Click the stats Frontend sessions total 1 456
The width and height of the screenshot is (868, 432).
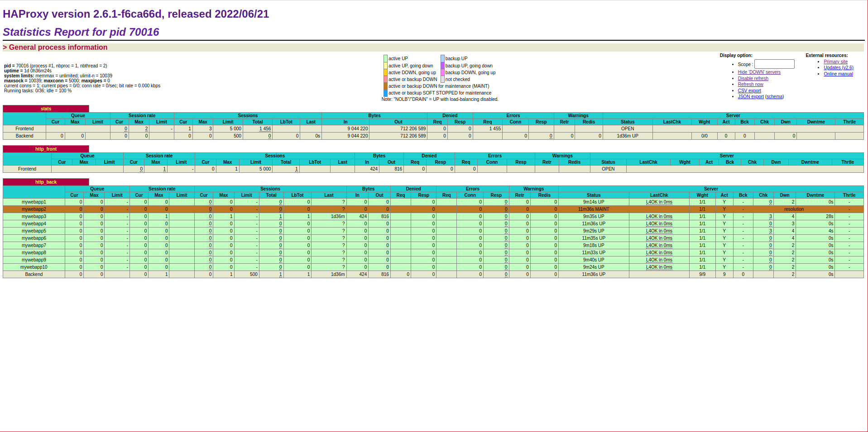pos(265,129)
